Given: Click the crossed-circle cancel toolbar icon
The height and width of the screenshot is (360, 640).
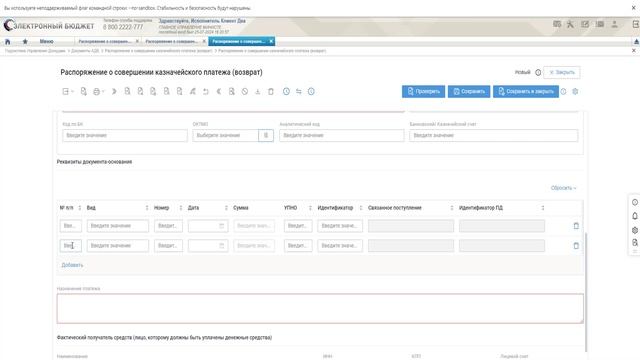Looking at the screenshot, I should click(x=244, y=91).
